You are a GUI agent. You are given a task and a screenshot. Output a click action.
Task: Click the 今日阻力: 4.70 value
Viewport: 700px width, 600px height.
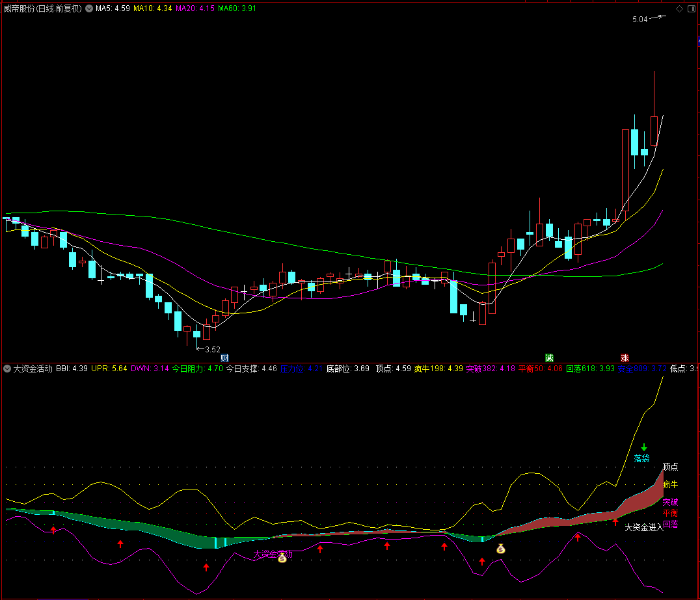pos(197,369)
